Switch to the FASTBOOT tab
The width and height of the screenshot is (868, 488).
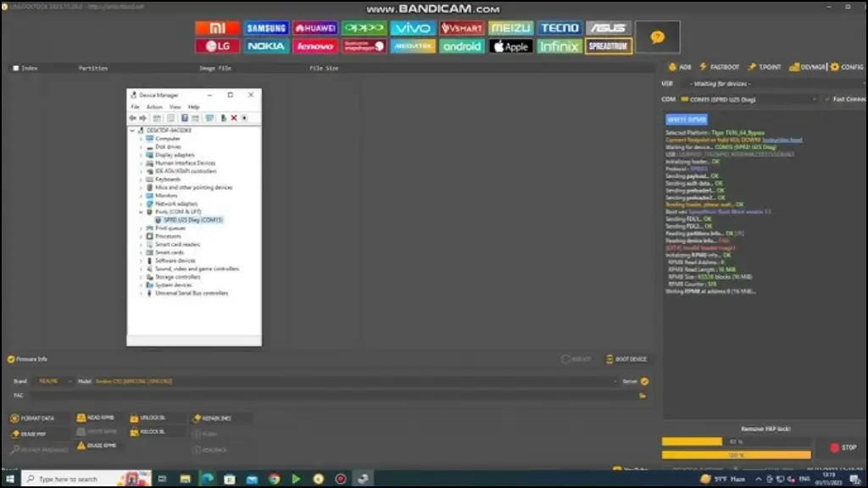pos(719,67)
